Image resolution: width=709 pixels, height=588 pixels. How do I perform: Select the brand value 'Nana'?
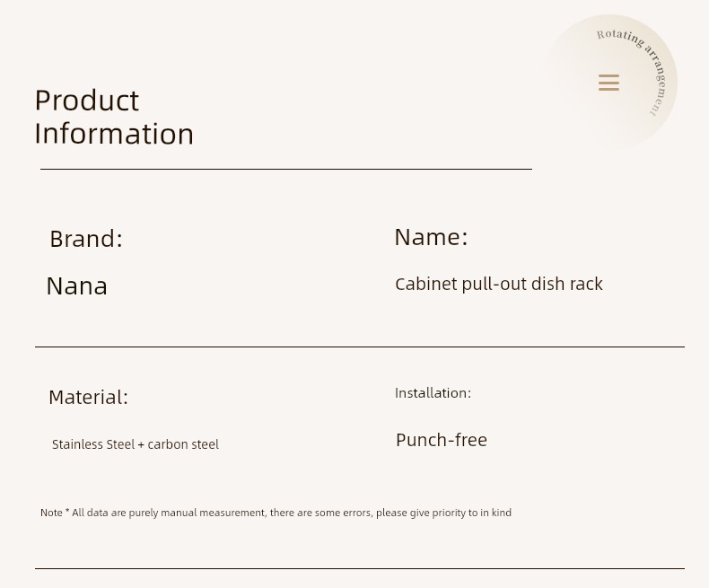tap(77, 285)
